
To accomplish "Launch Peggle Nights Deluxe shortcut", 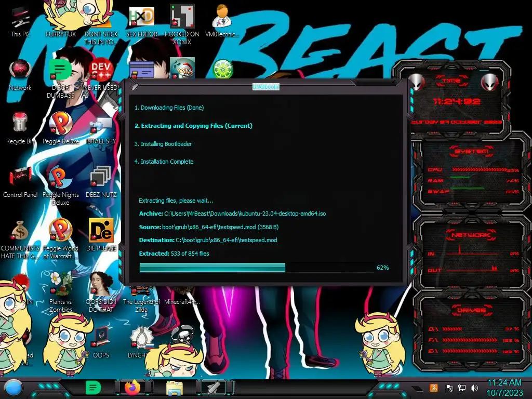I will [61, 186].
